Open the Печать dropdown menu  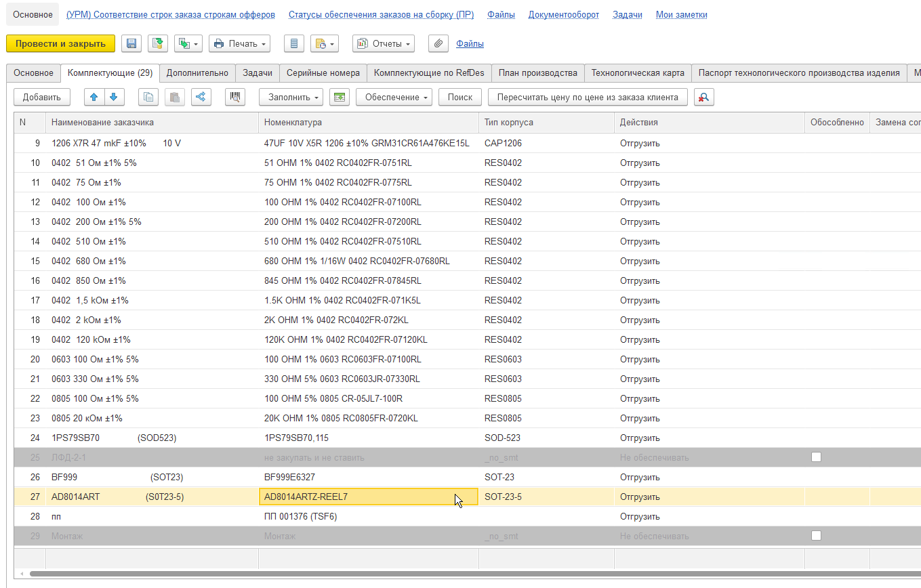239,43
